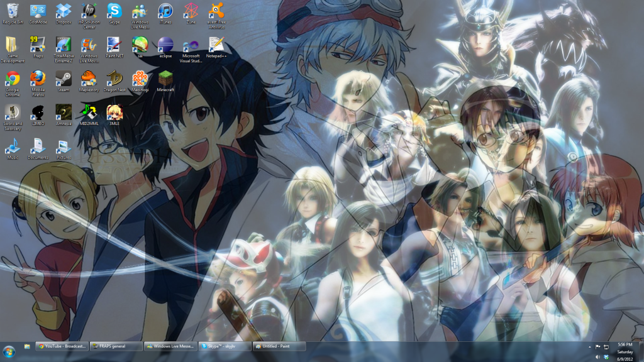The height and width of the screenshot is (362, 644).
Task: Select the Zune desktop shortcut
Action: pyautogui.click(x=191, y=14)
